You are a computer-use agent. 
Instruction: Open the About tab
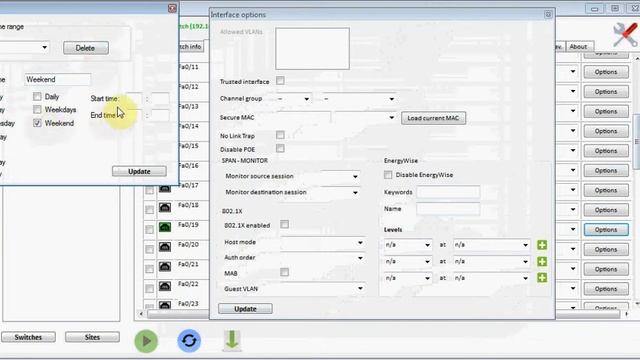tap(578, 47)
